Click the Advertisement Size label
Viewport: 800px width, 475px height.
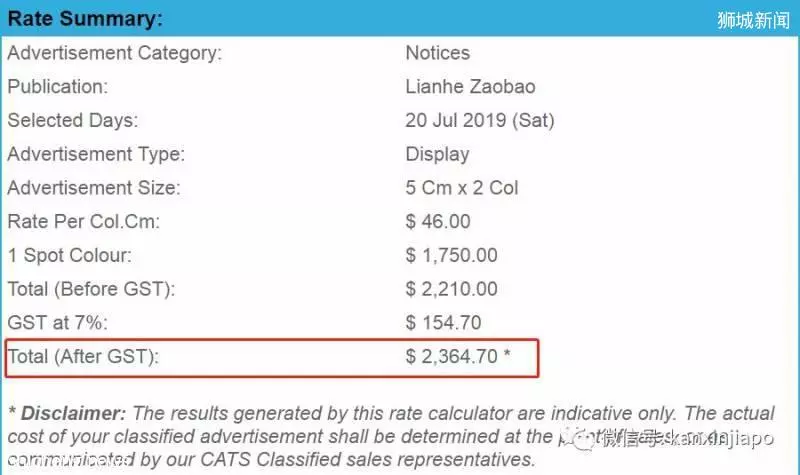click(x=94, y=188)
